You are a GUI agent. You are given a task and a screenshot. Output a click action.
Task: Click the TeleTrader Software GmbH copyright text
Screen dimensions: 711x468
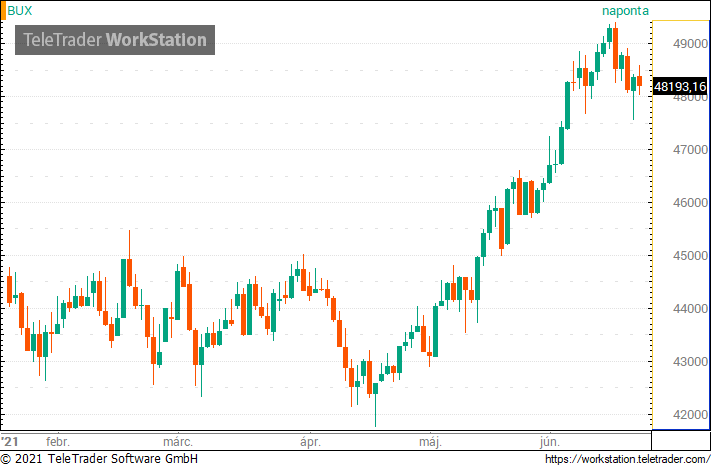(x=99, y=458)
